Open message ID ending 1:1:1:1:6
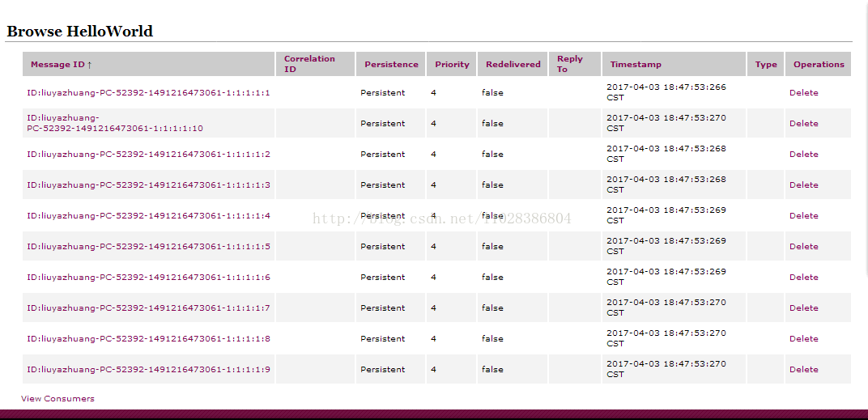This screenshot has height=420, width=868. (x=148, y=277)
